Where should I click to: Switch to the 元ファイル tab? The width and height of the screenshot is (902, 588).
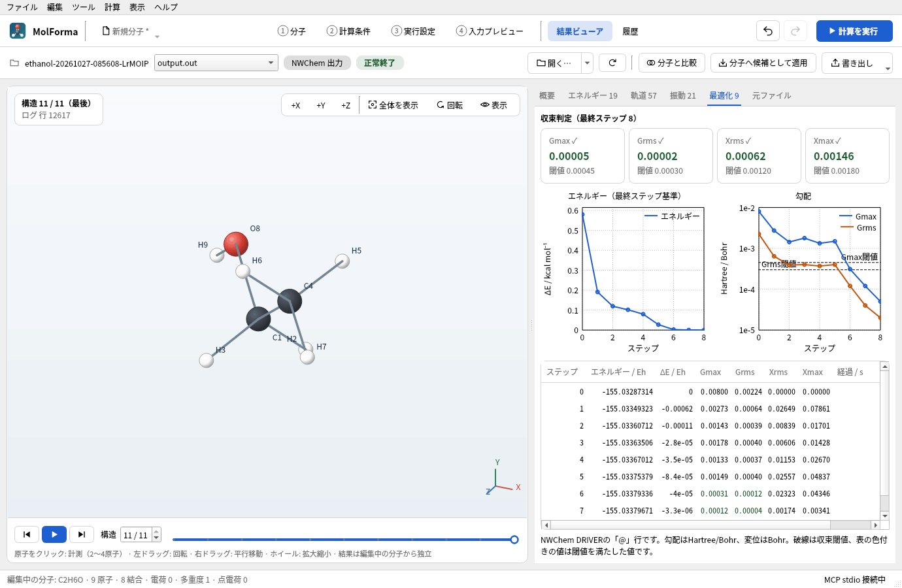tap(772, 95)
